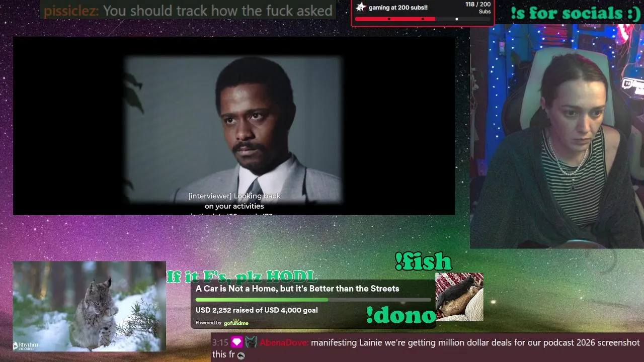Image resolution: width=644 pixels, height=362 pixels.
Task: Click 'A Car is Not a Home' fundraiser title
Action: click(297, 289)
